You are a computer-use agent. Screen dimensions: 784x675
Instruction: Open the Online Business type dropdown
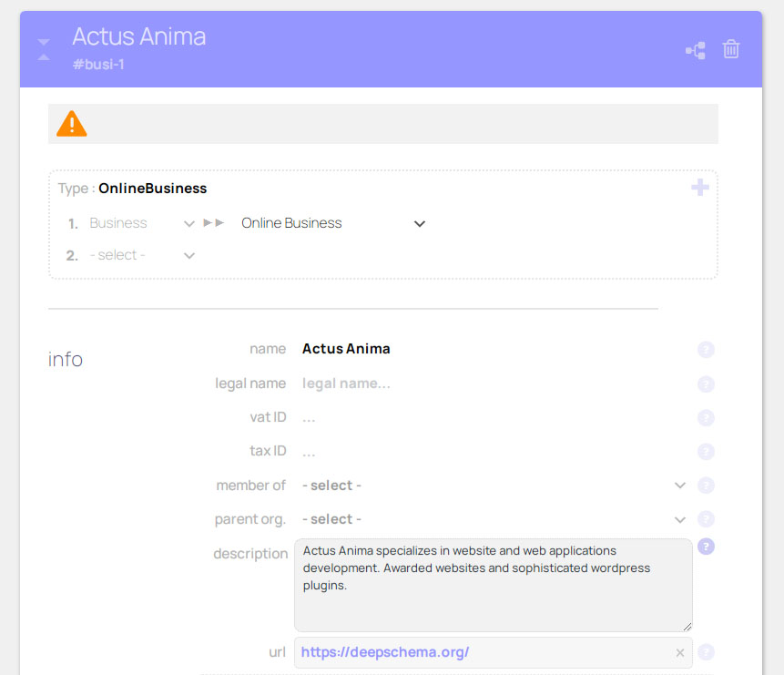click(419, 223)
